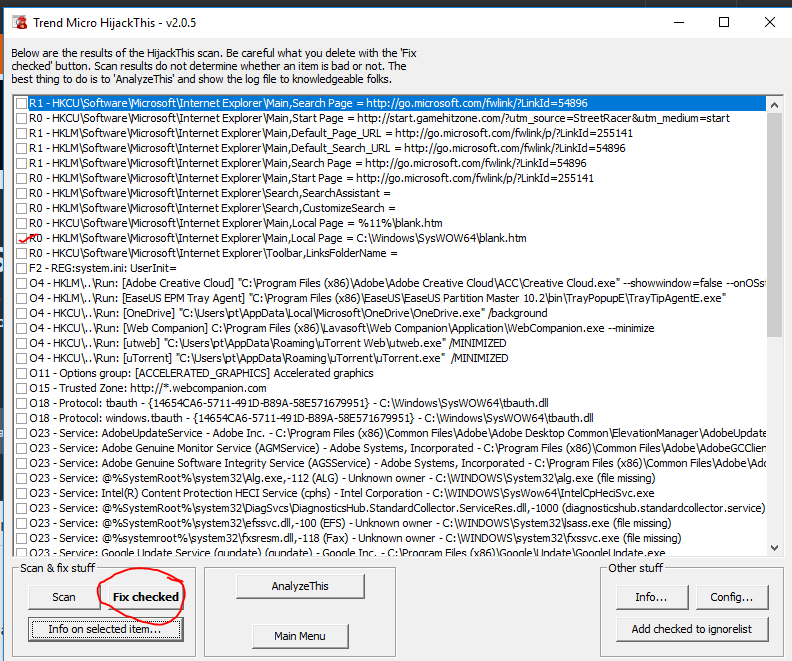Check the gamehitzone Start Page entry checkbox
The image size is (792, 661).
pyautogui.click(x=21, y=119)
